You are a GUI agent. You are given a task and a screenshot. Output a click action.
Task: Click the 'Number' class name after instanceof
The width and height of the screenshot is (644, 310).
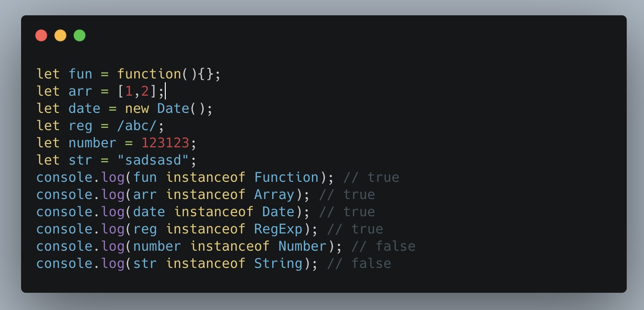[x=302, y=246]
